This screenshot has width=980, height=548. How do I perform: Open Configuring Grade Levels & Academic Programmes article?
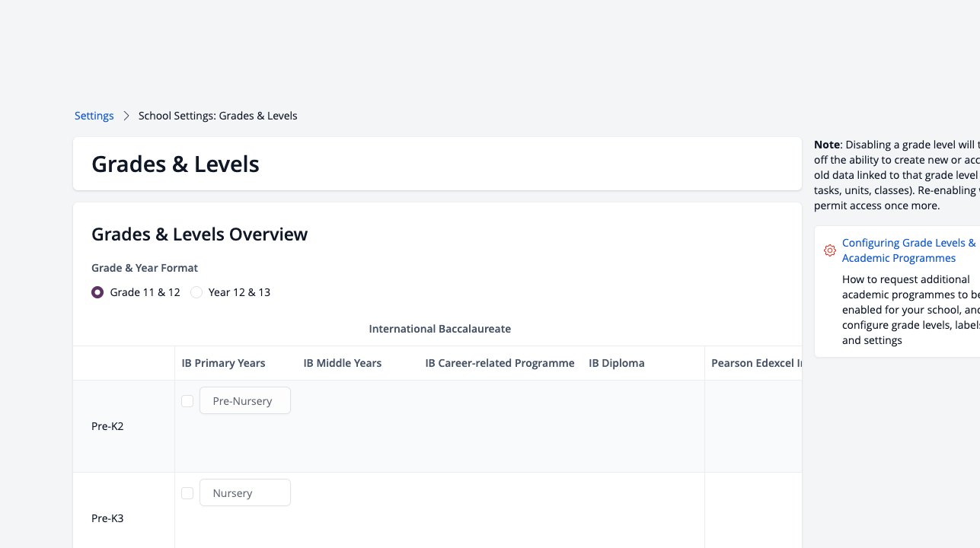tap(909, 250)
